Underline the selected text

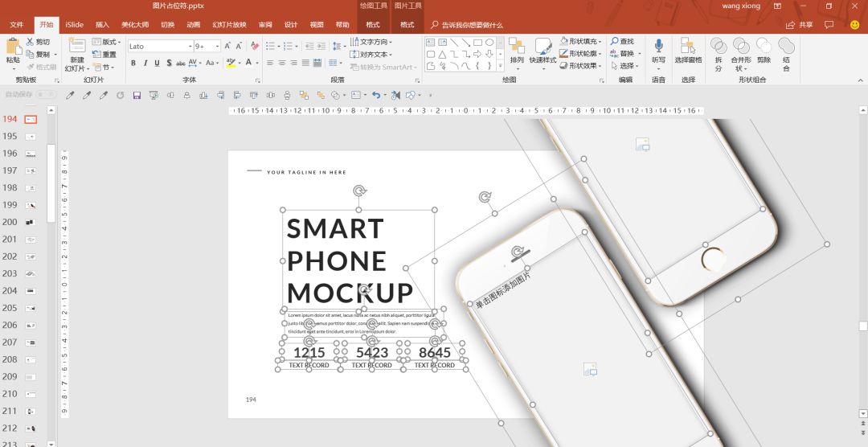coord(157,64)
